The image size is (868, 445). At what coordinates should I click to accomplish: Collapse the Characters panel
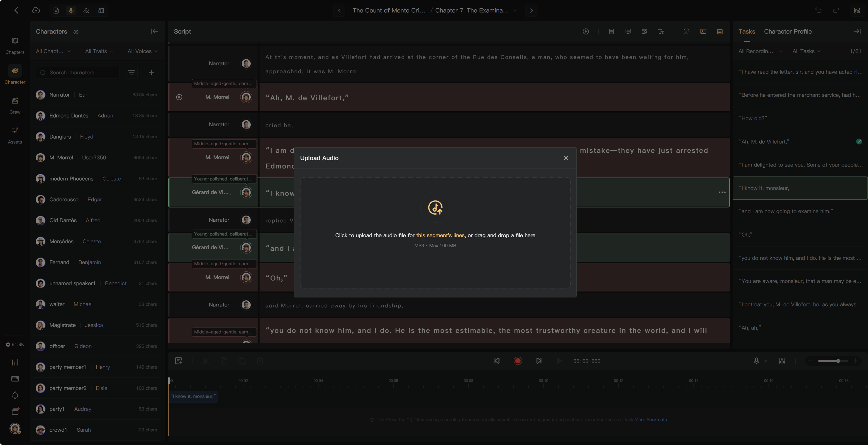[x=154, y=31]
